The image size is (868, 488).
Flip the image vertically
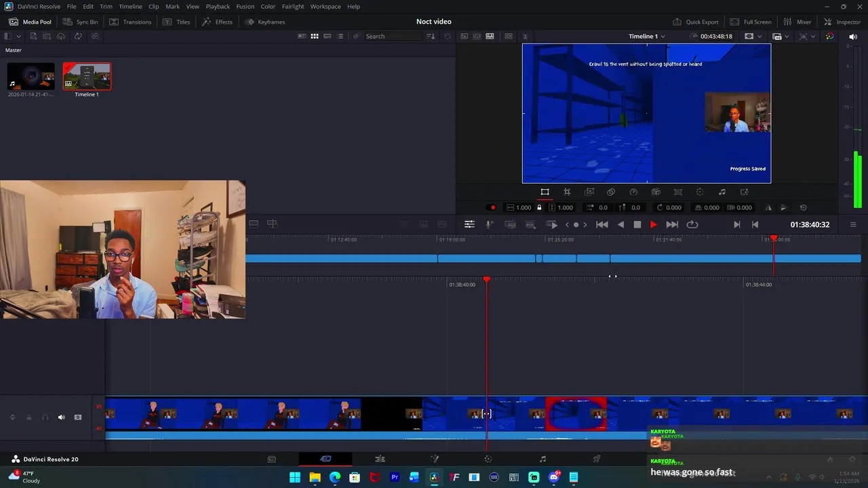coord(783,207)
